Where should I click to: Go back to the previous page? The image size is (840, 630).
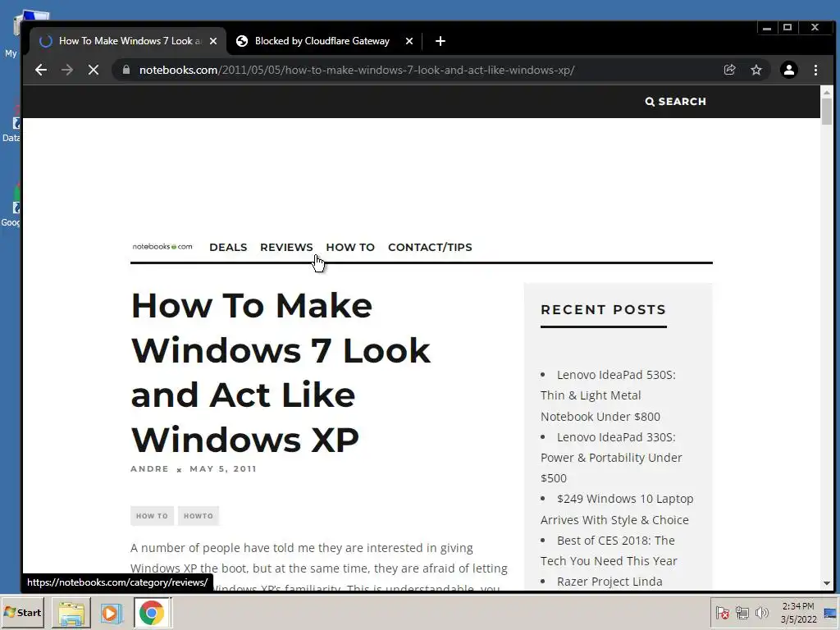[41, 71]
